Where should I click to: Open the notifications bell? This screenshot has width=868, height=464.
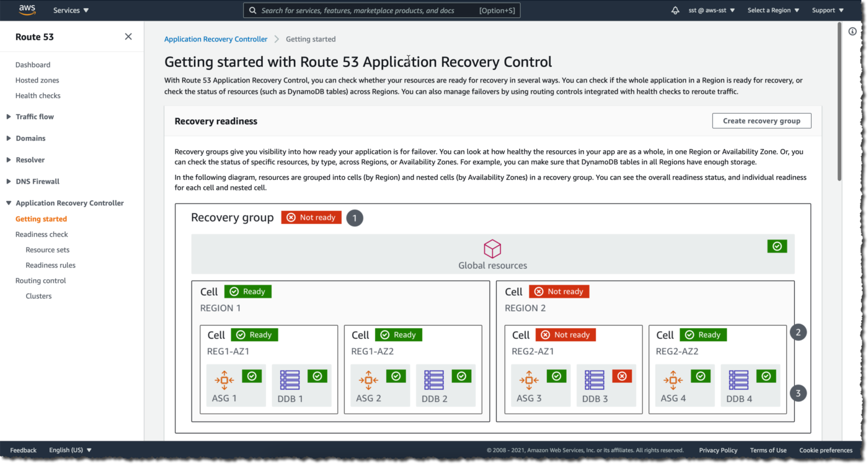675,11
